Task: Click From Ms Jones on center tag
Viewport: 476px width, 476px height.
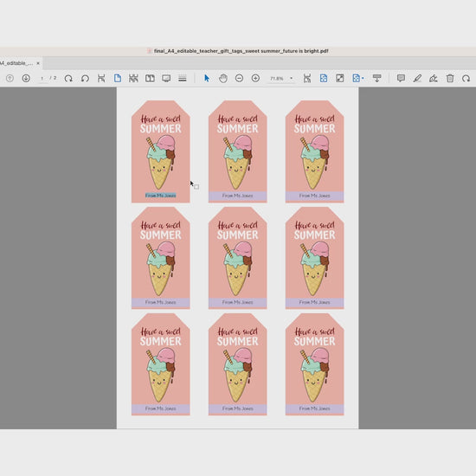Action: (237, 302)
